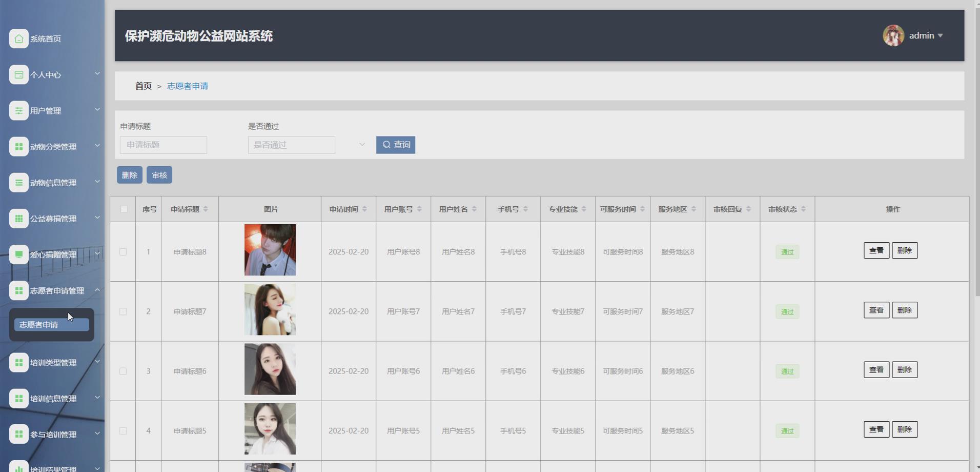Toggle the select-all header checkbox

pyautogui.click(x=124, y=209)
